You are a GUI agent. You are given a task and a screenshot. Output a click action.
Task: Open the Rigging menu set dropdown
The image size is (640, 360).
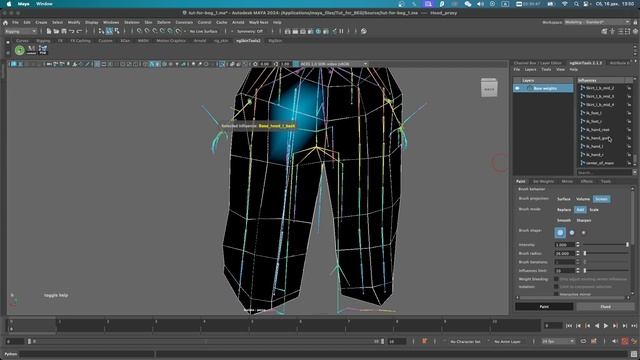[x=21, y=31]
